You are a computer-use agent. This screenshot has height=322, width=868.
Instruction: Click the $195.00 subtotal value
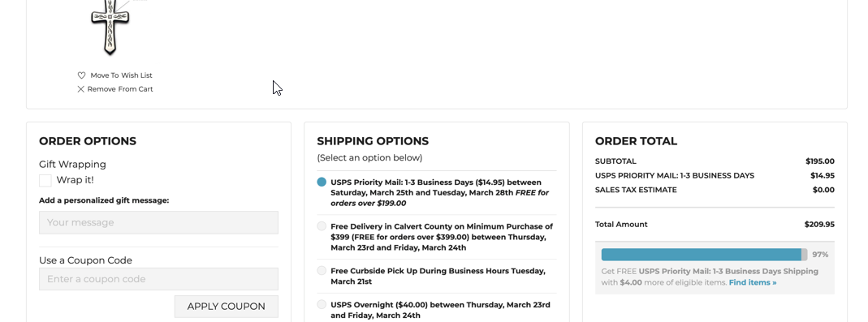[820, 161]
